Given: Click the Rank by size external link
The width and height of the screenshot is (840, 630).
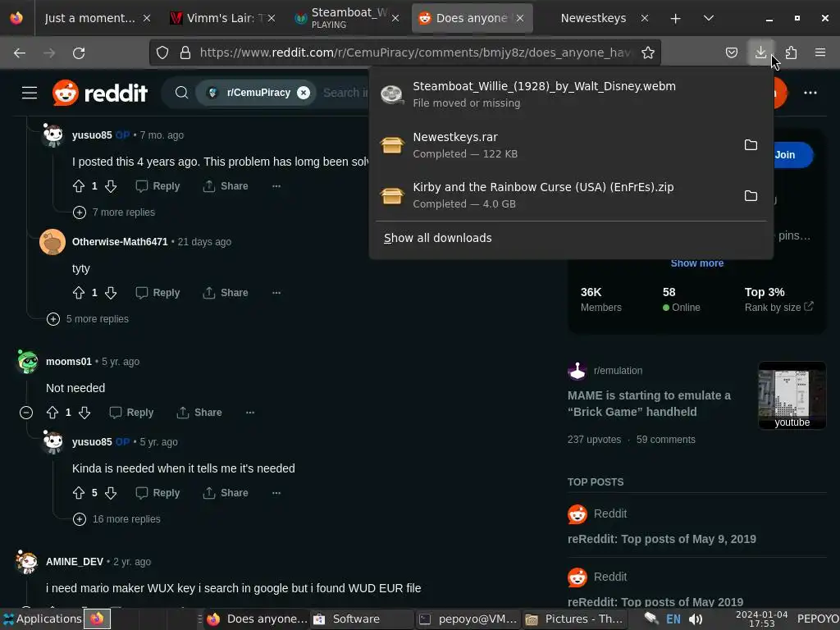Looking at the screenshot, I should coord(779,307).
